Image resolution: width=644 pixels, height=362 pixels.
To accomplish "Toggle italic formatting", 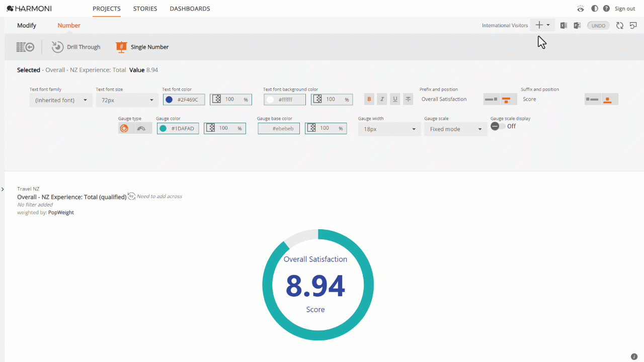I will point(382,99).
